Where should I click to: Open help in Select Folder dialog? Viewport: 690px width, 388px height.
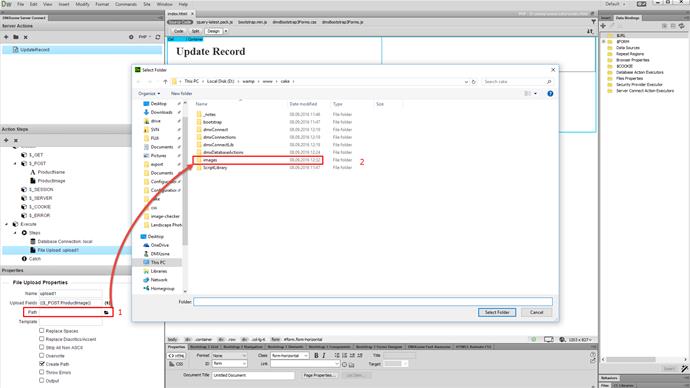point(550,94)
